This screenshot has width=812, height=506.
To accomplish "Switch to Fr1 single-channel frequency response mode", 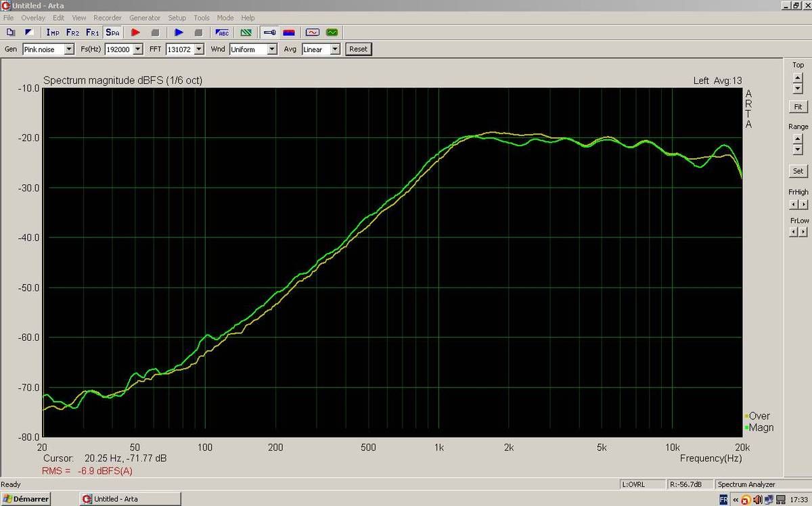I will 92,32.
